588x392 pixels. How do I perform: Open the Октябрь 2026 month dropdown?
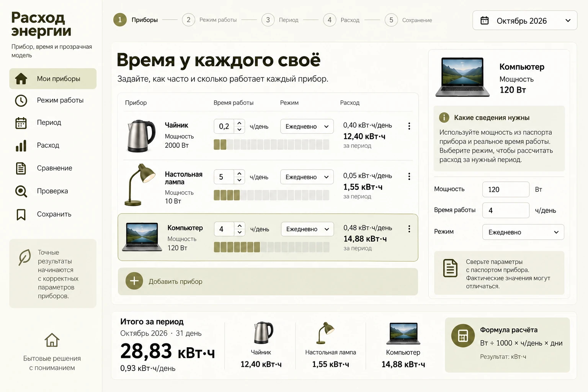click(525, 21)
